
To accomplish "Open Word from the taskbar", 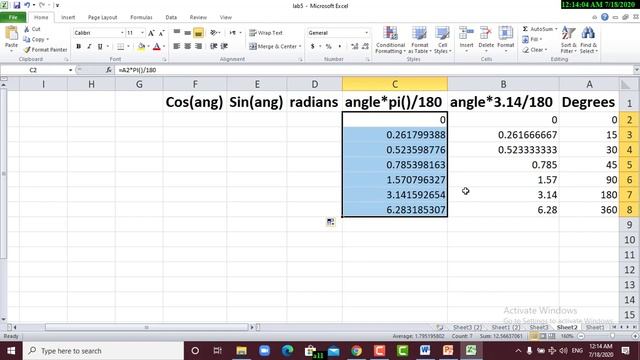I will (x=425, y=351).
